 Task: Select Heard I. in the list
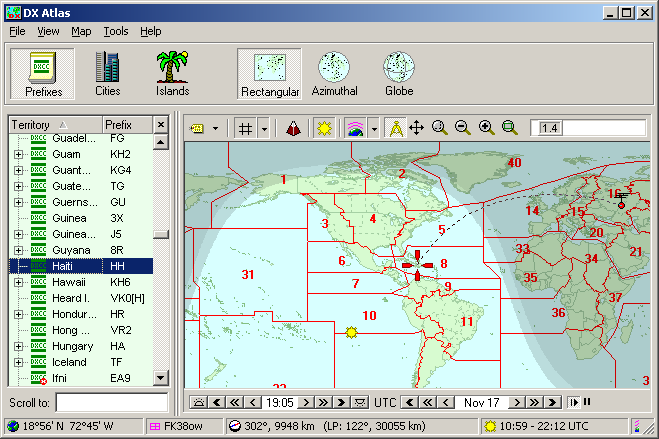81,298
